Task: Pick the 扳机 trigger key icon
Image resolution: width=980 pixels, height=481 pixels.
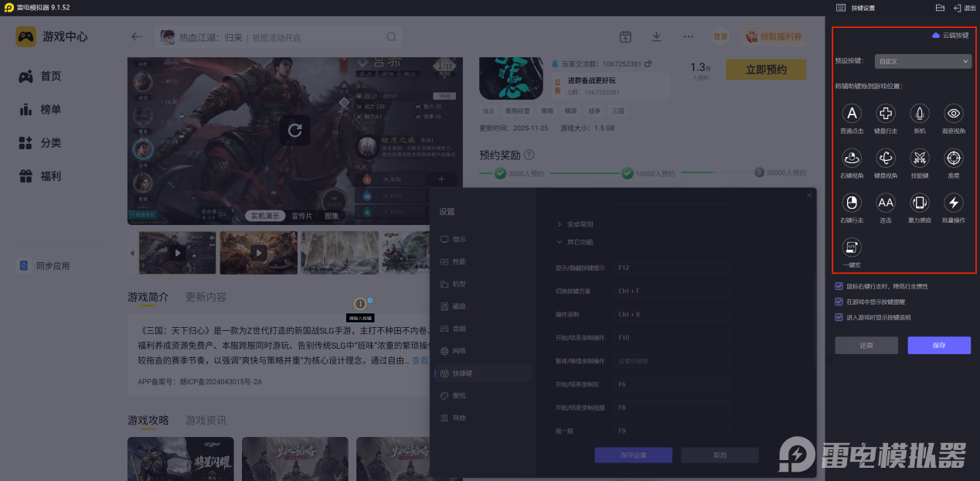Action: (920, 114)
